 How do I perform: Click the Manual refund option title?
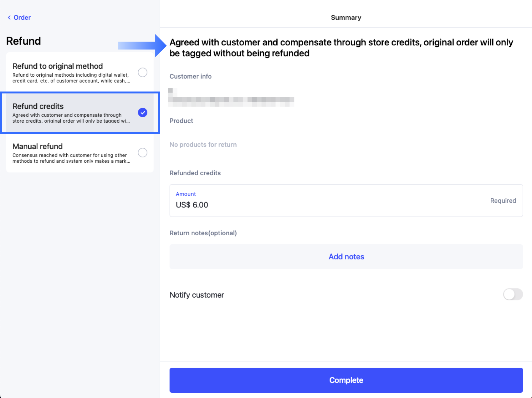point(38,146)
